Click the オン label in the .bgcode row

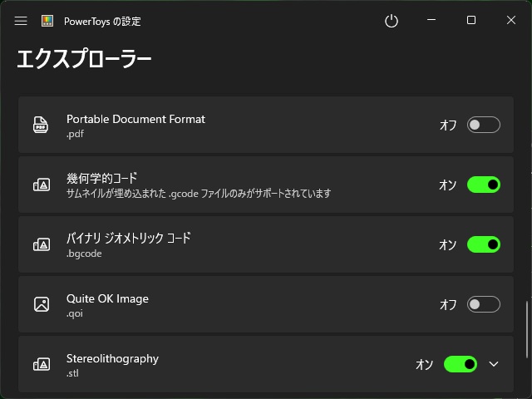448,244
